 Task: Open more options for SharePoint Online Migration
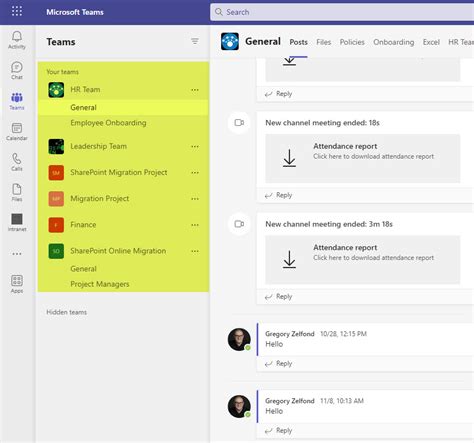point(195,251)
